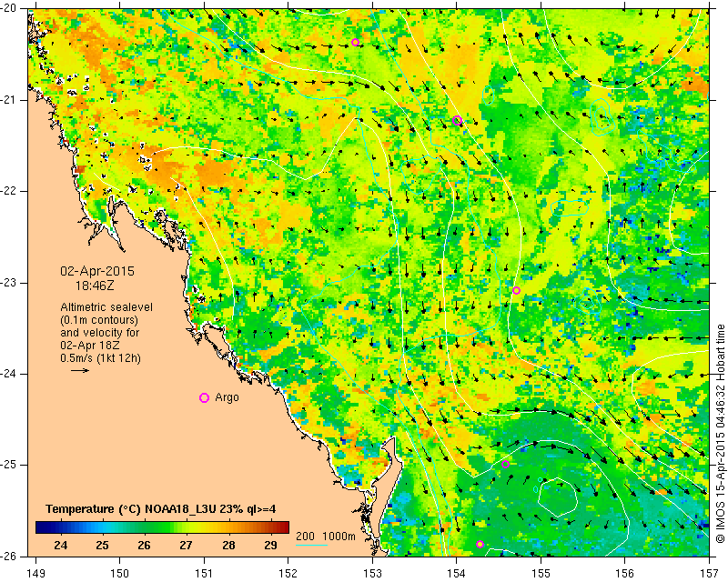
Task: Click the 'Altimetric sealevel' text line
Action: 106,307
